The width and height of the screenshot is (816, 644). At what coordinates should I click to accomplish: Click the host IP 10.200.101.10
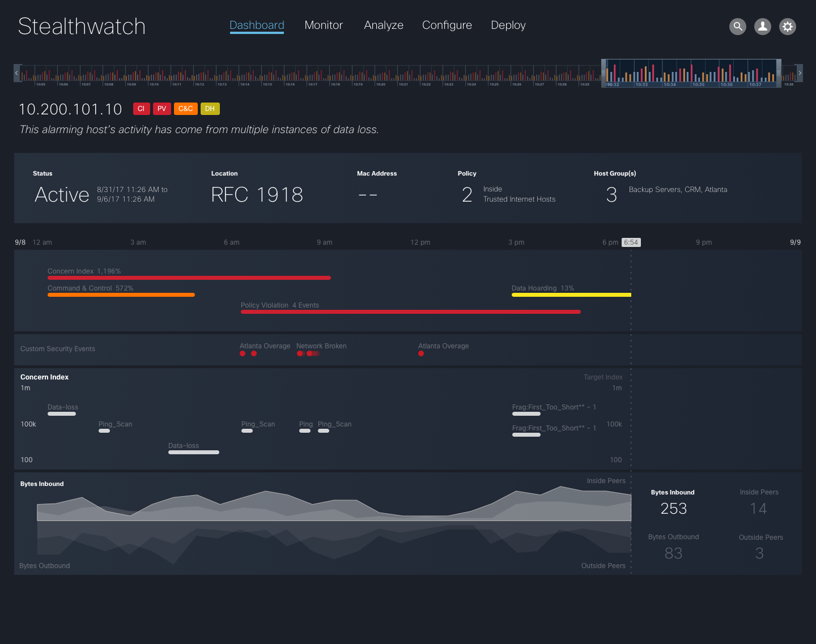coord(70,109)
